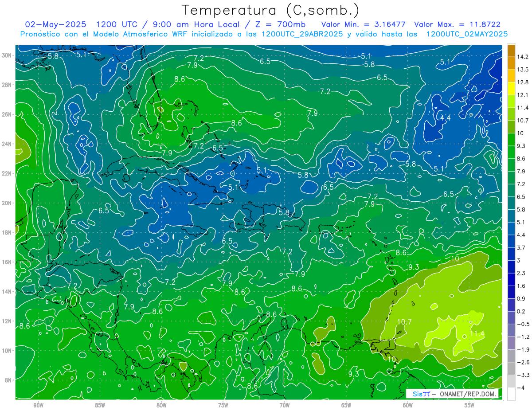This screenshot has width=532, height=411.
Task: Click the -2.6 label on the colorbar
Action: click(x=523, y=362)
